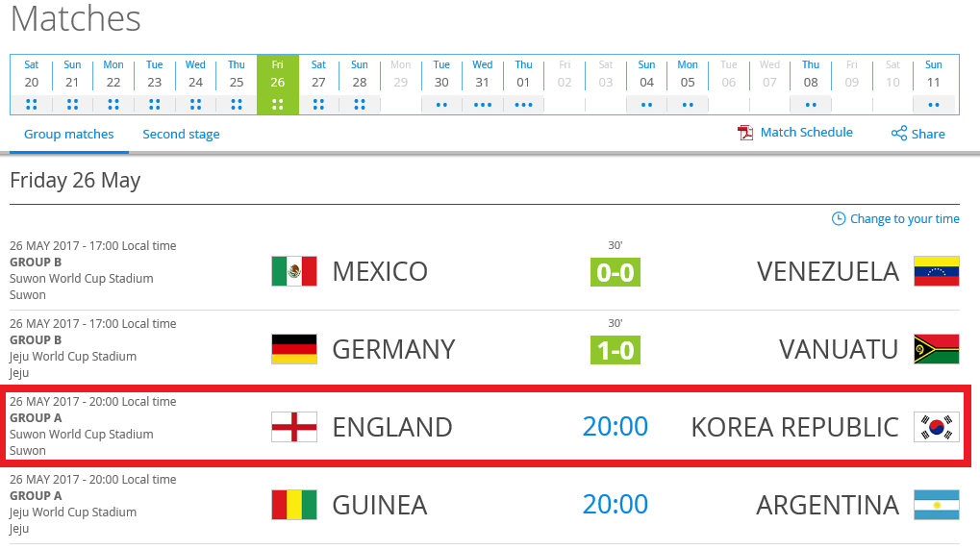Select Sat 20 in date strip

click(31, 85)
